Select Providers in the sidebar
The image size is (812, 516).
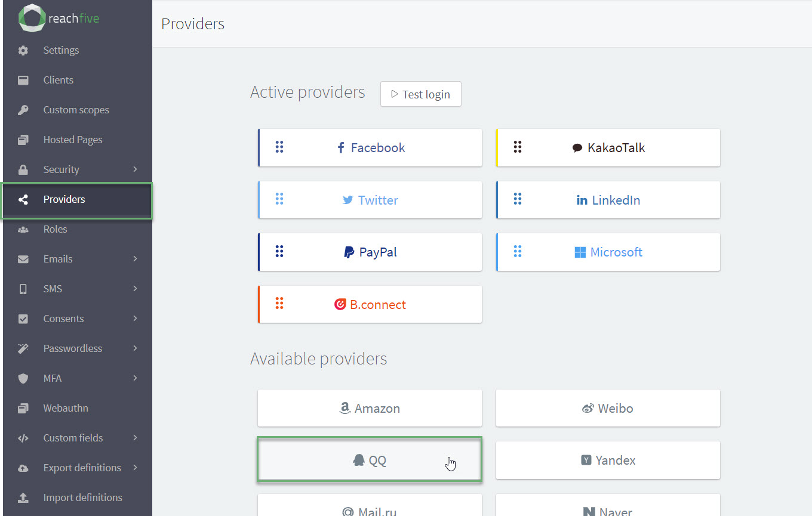coord(76,199)
